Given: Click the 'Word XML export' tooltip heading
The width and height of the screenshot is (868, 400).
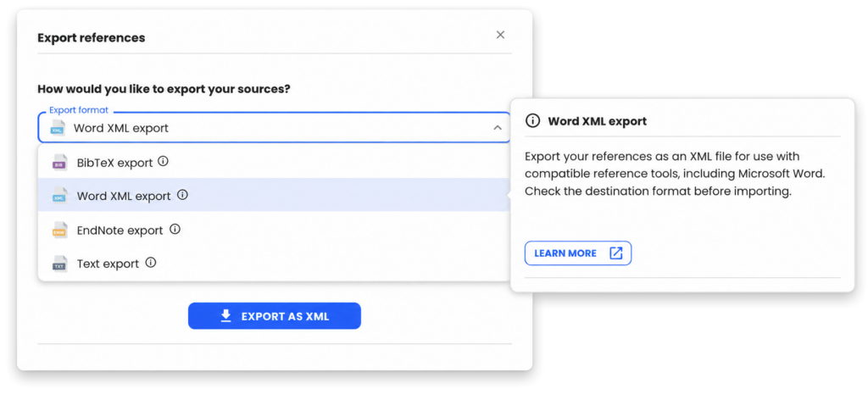Looking at the screenshot, I should (x=598, y=121).
